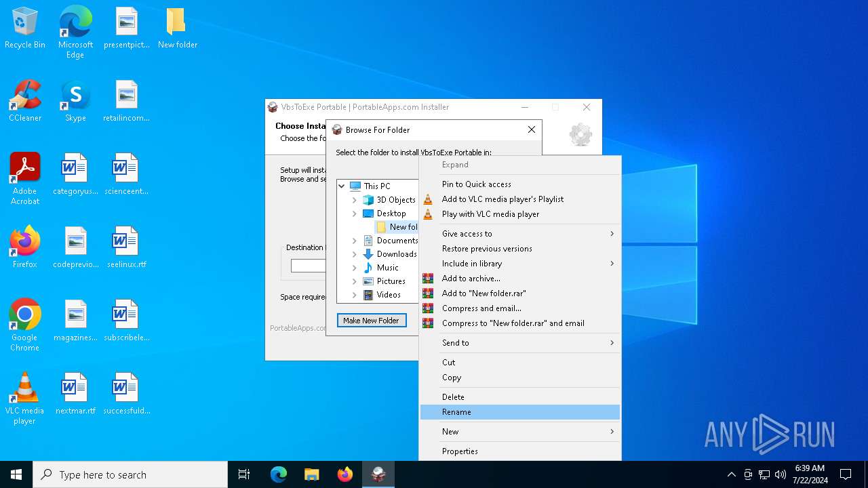Image resolution: width=868 pixels, height=488 pixels.
Task: Choose Rename from the context menu
Action: coord(520,412)
